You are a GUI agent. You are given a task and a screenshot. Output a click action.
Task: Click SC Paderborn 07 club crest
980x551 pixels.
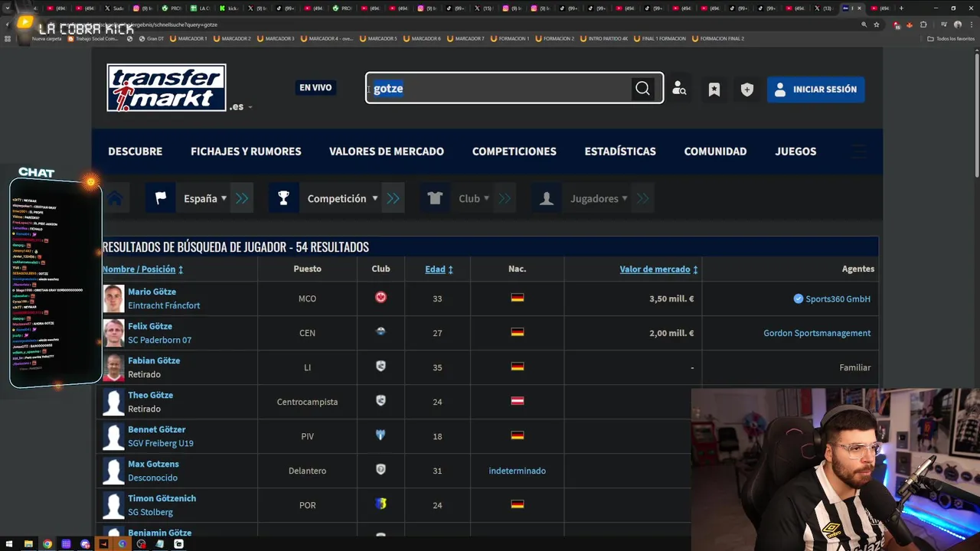(x=381, y=331)
